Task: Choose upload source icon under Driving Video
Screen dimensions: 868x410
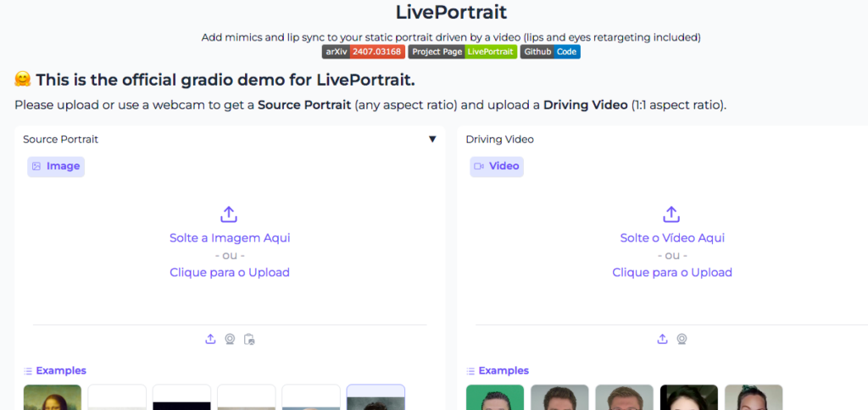Action: (x=662, y=339)
